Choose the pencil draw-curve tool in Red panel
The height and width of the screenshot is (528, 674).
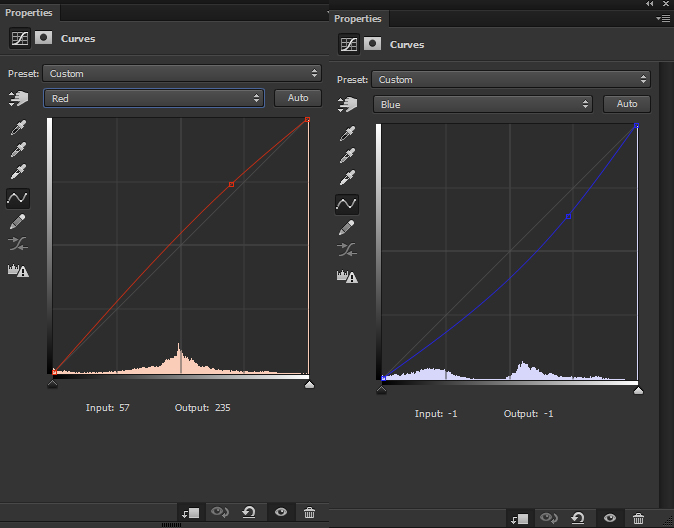(18, 221)
